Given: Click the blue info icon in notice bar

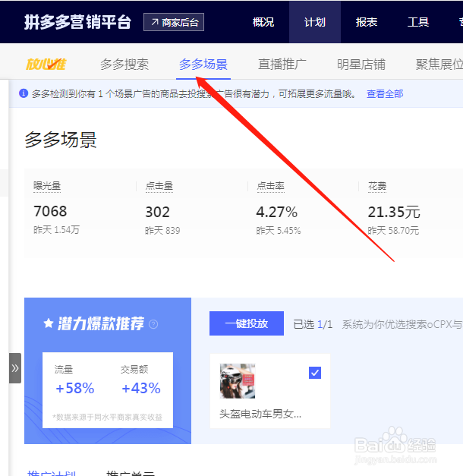Looking at the screenshot, I should pyautogui.click(x=24, y=93).
